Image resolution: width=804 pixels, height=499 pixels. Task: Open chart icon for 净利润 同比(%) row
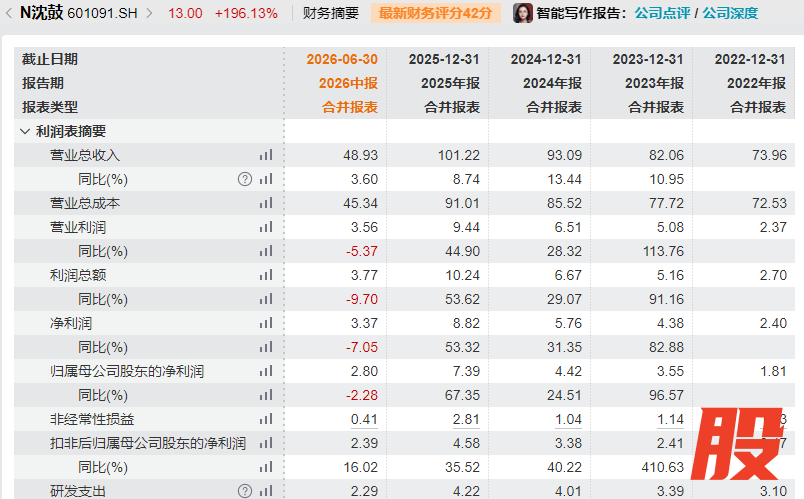pos(266,347)
